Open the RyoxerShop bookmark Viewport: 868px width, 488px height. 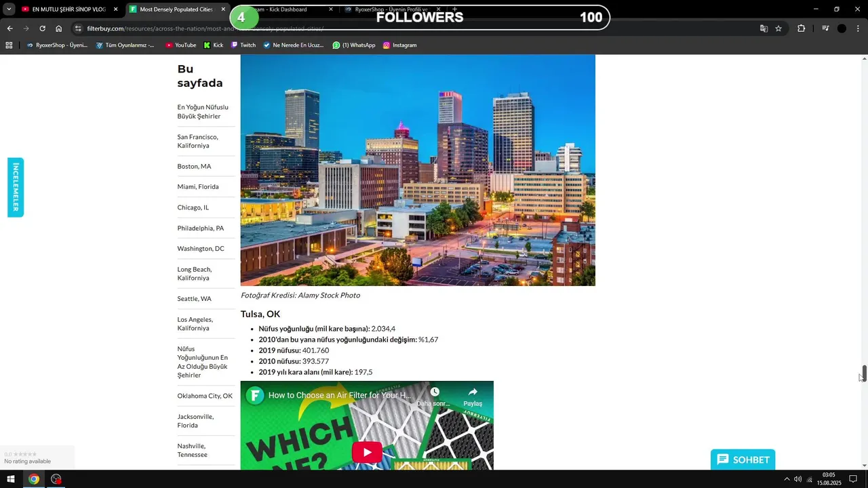click(56, 45)
